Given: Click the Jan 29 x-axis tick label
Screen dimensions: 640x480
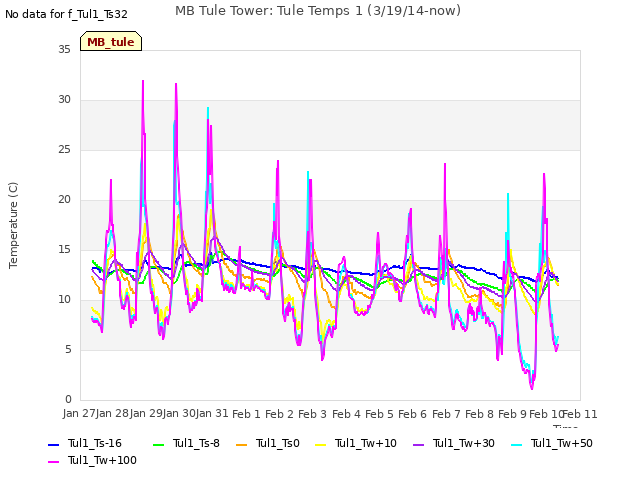Looking at the screenshot, I should pyautogui.click(x=146, y=413).
